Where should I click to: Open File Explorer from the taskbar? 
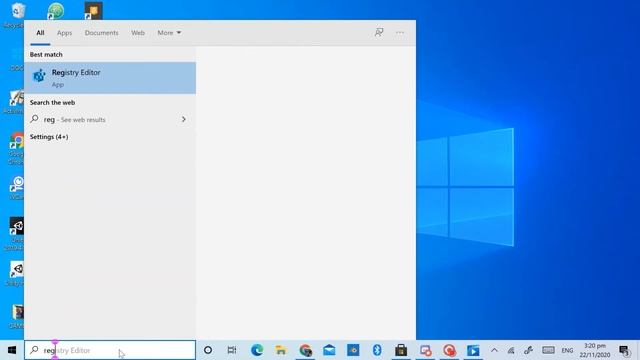[281, 350]
